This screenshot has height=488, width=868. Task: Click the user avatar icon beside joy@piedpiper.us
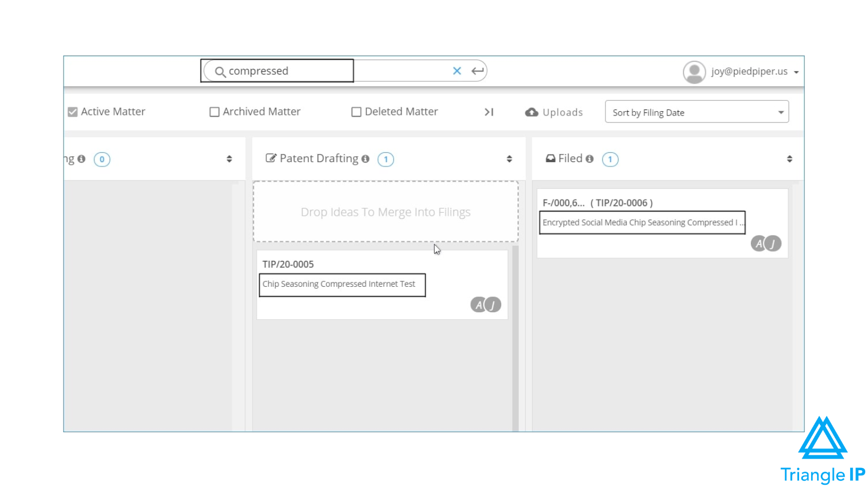click(694, 72)
